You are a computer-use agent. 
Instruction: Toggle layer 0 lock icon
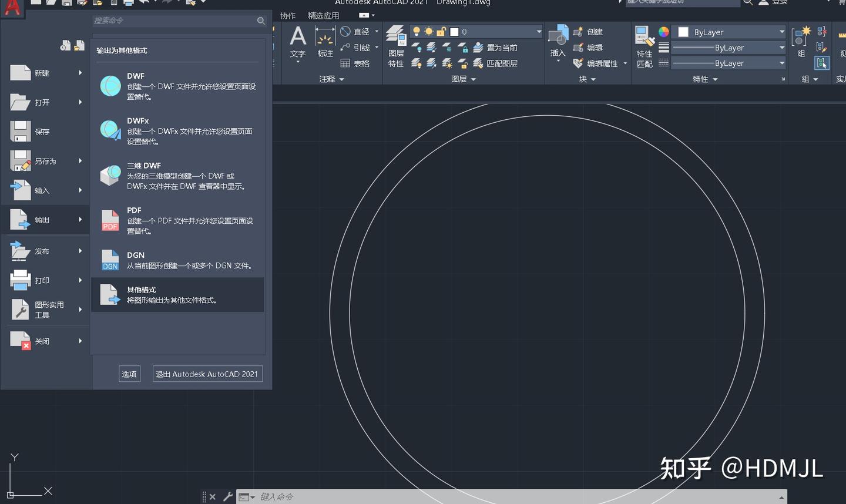(441, 32)
